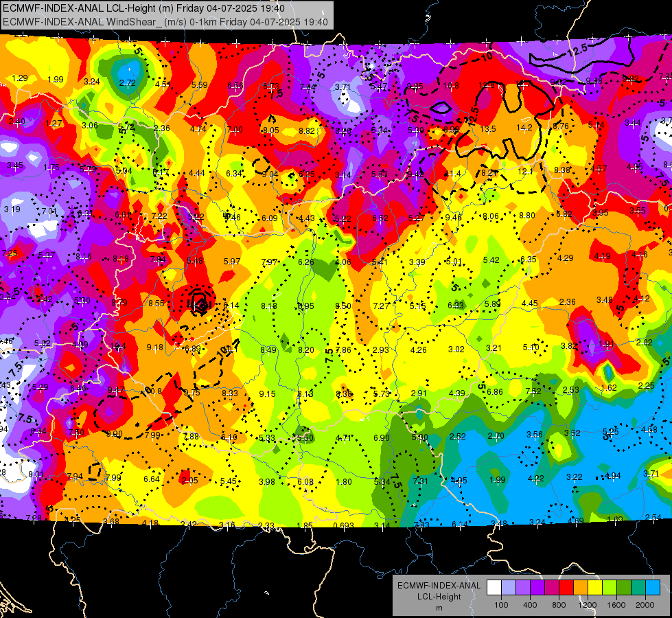The width and height of the screenshot is (672, 618).
Task: Click the wind shear value 9.15
Action: coord(267,393)
